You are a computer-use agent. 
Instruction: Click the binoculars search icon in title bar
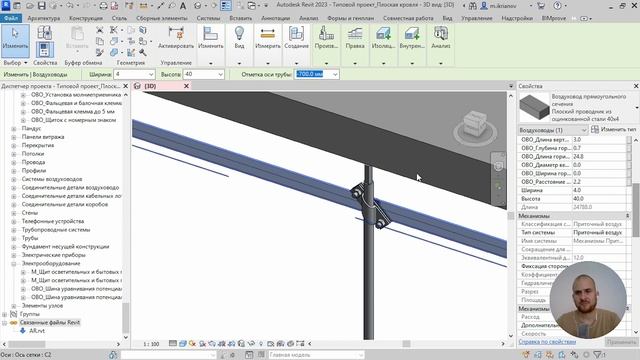[x=472, y=6]
